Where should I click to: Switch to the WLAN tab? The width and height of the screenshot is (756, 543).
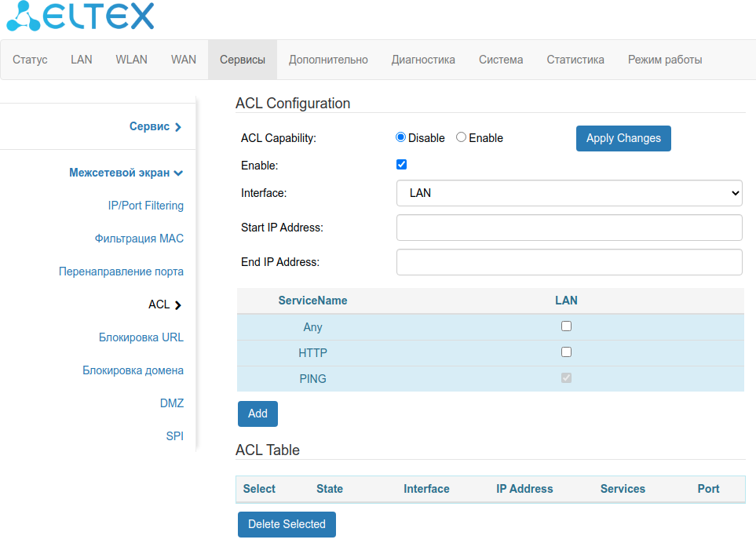point(131,60)
